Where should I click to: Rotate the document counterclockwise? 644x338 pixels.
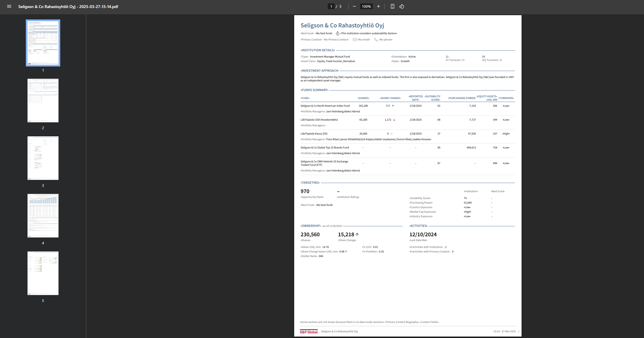[402, 6]
